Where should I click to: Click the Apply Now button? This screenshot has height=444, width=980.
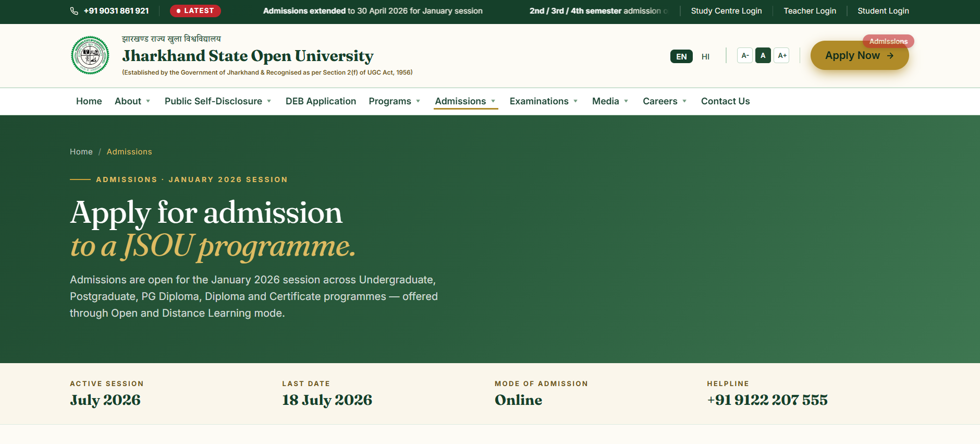(x=860, y=55)
